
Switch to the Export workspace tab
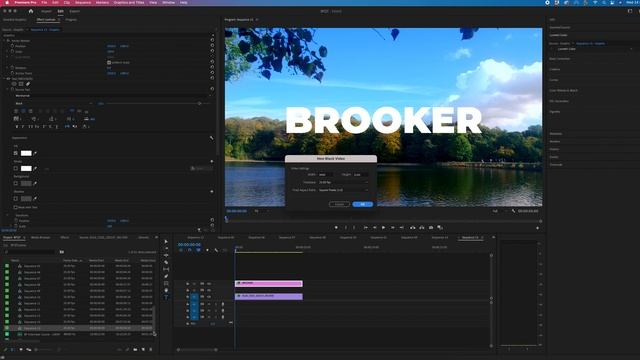(75, 11)
